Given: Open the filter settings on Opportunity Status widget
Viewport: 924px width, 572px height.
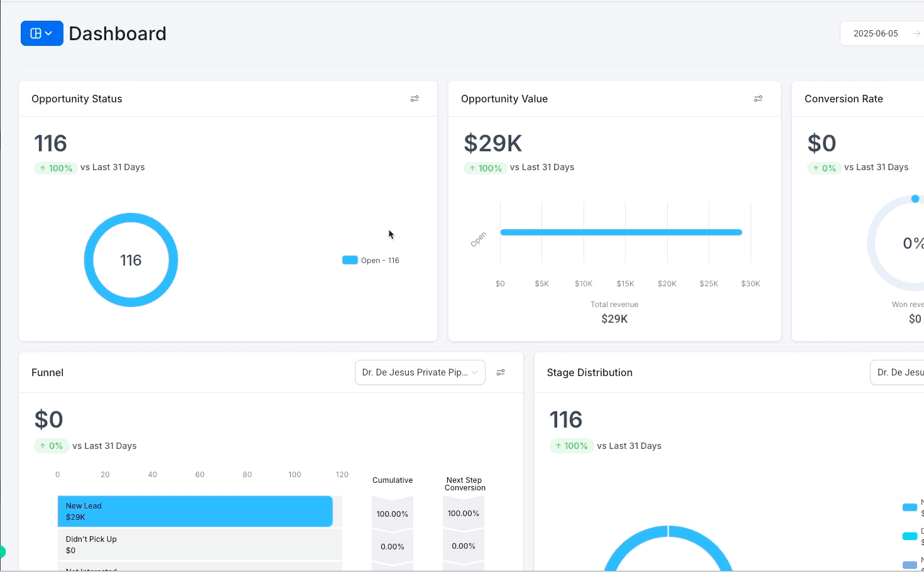Looking at the screenshot, I should click(x=415, y=99).
